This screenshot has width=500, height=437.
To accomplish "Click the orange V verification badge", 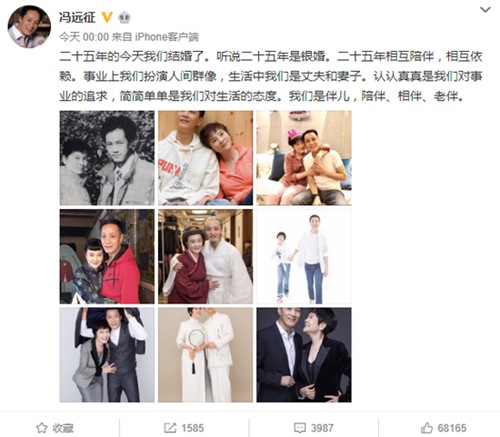I will (107, 17).
